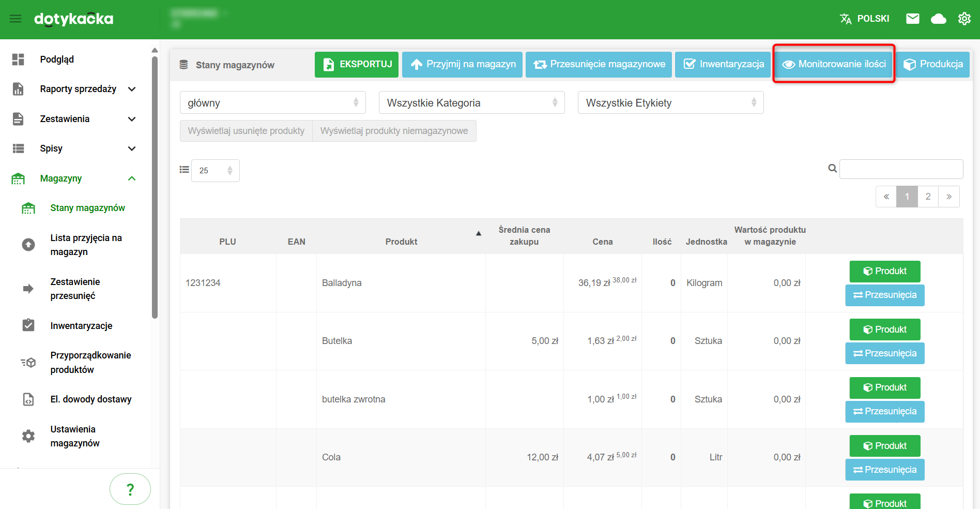
Task: Open the główny warehouse dropdown
Action: tap(272, 102)
